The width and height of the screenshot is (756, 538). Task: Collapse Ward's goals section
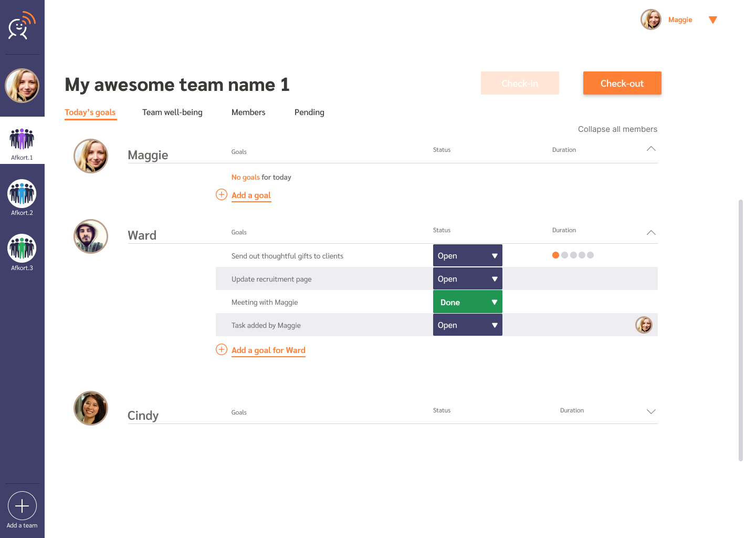point(651,233)
